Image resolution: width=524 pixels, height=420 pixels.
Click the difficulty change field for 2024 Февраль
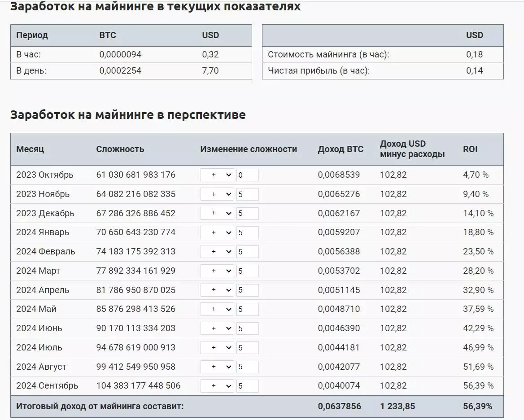point(248,252)
